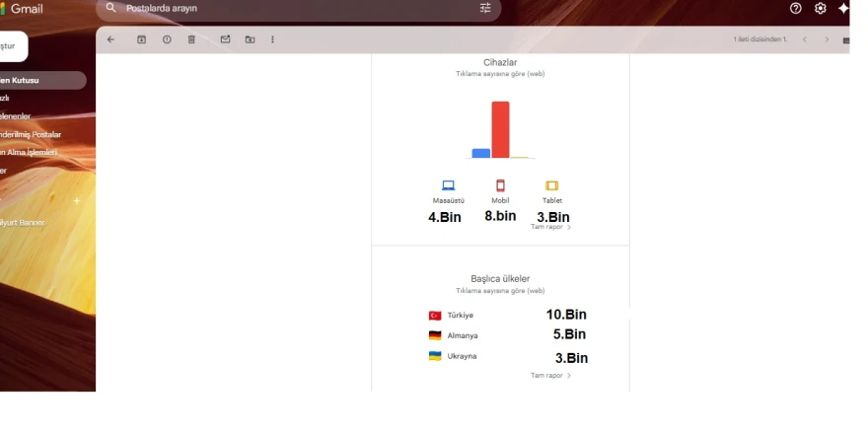Open 'Tam rapor' link under Başlıca ülkeler
The width and height of the screenshot is (868, 434).
pyautogui.click(x=550, y=376)
